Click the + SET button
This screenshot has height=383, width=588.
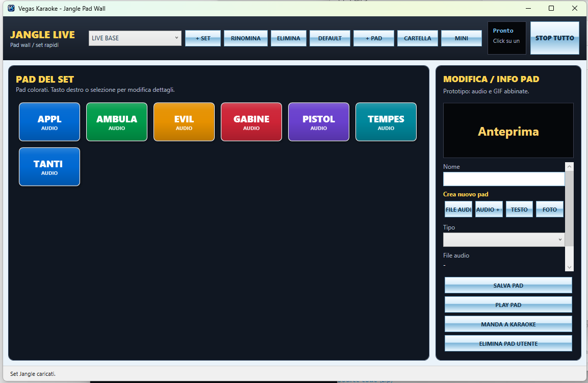203,38
